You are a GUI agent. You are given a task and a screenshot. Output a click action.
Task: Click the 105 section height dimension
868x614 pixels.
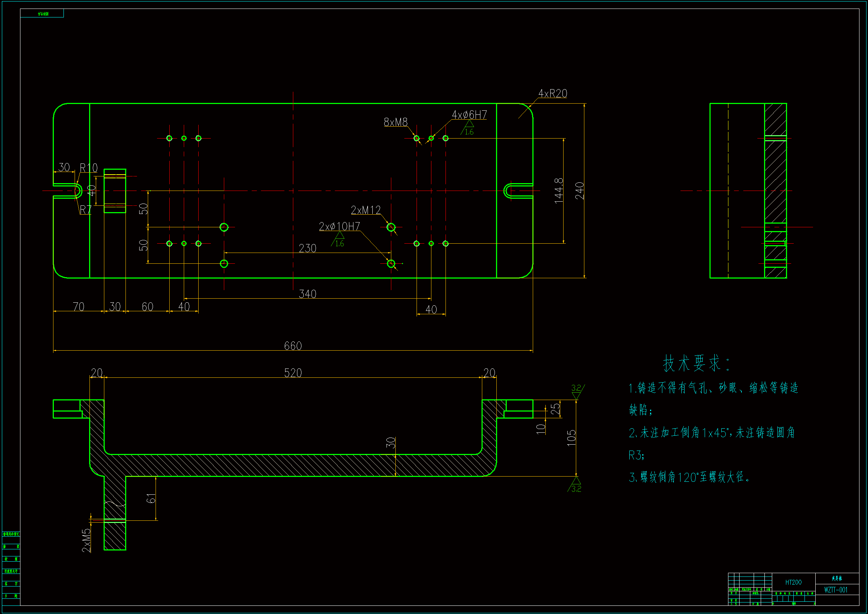click(x=571, y=438)
